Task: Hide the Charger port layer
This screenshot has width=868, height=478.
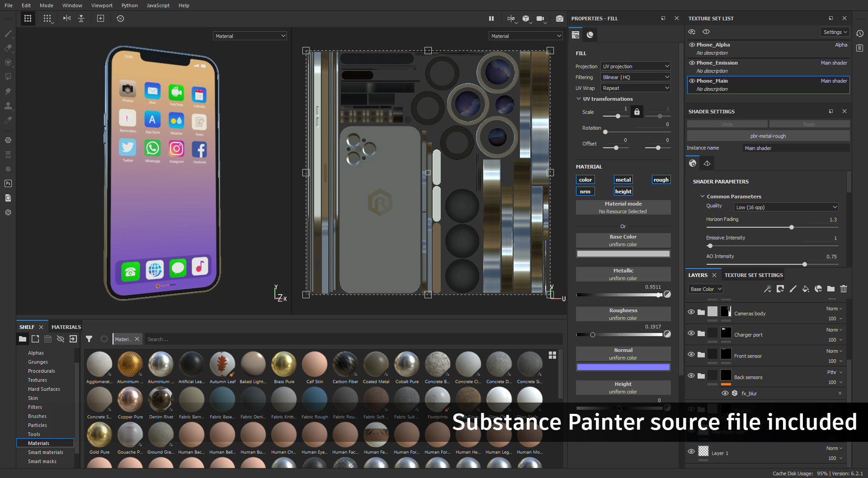Action: pos(691,333)
